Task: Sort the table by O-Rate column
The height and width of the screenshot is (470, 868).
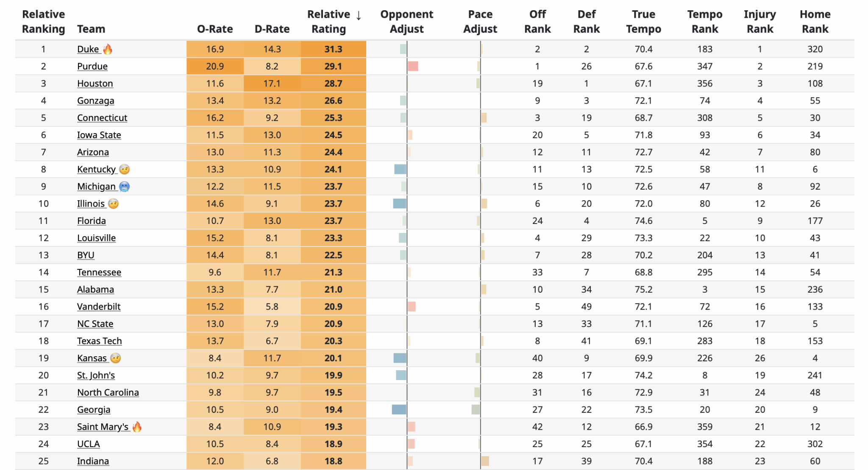Action: pyautogui.click(x=215, y=29)
